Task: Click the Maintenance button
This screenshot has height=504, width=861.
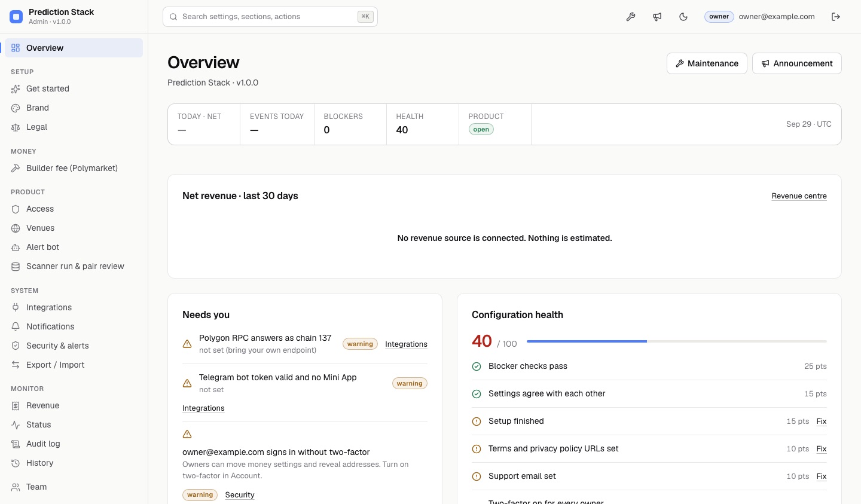Action: [707, 63]
